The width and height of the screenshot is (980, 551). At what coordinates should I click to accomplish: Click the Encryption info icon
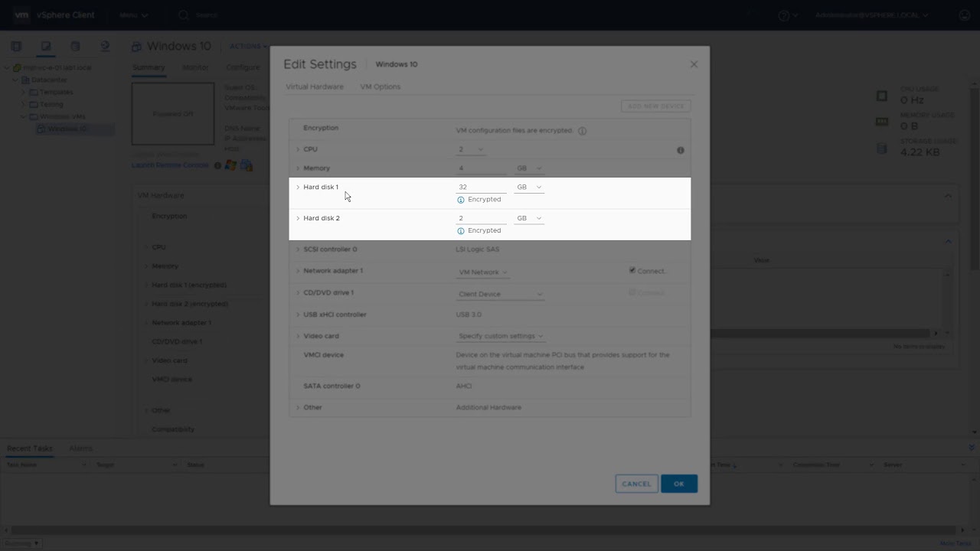582,131
